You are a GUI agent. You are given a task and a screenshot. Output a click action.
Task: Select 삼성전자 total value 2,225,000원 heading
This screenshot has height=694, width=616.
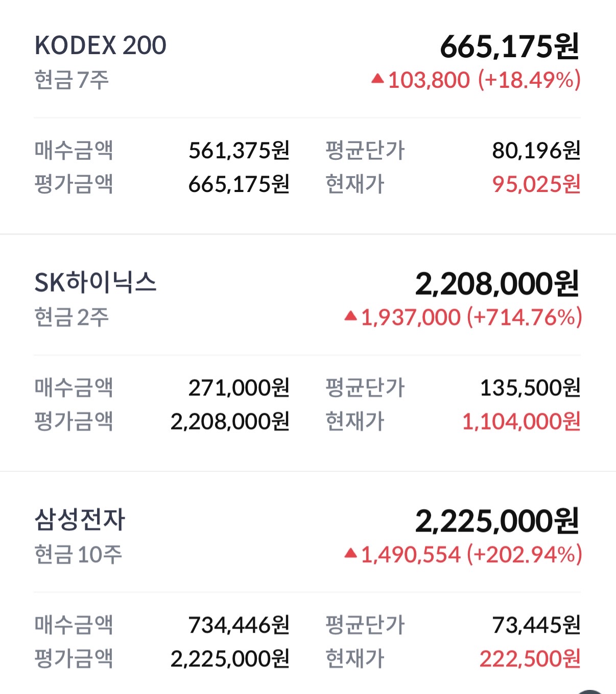[496, 521]
